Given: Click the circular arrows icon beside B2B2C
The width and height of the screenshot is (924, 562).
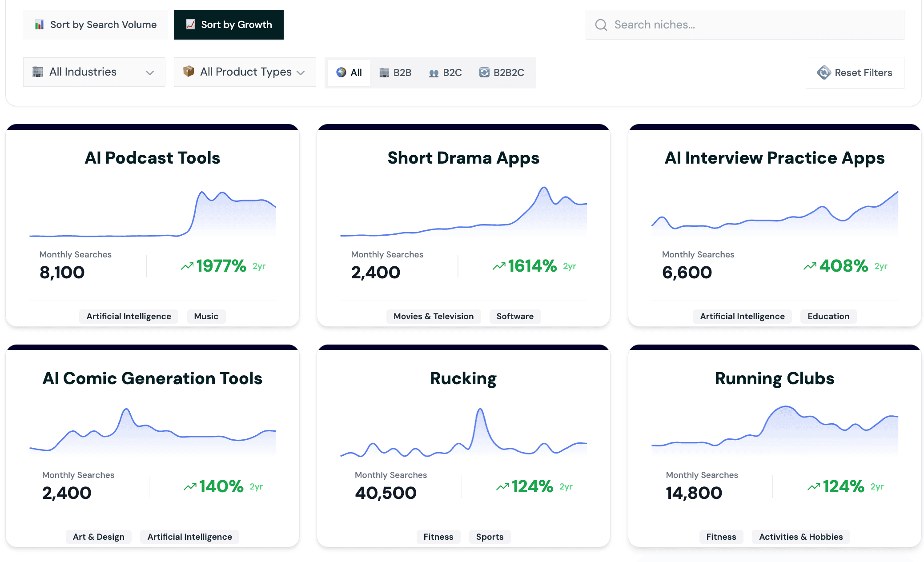Looking at the screenshot, I should point(483,72).
